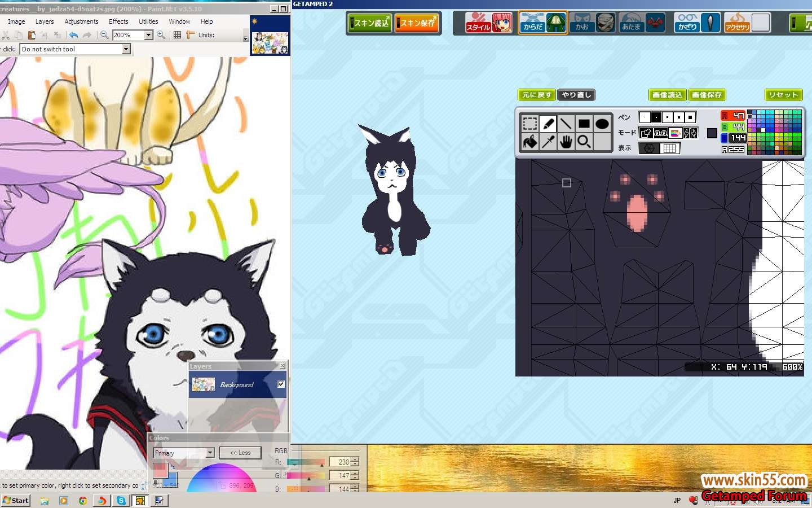Click the image thumbnail in Paint.NET header

point(270,43)
